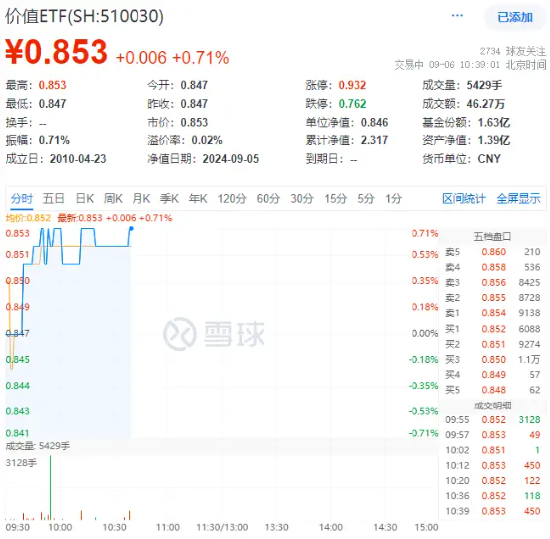Image resolution: width=550 pixels, height=539 pixels.
Task: Switch to the 60分 interval tab
Action: (x=268, y=198)
